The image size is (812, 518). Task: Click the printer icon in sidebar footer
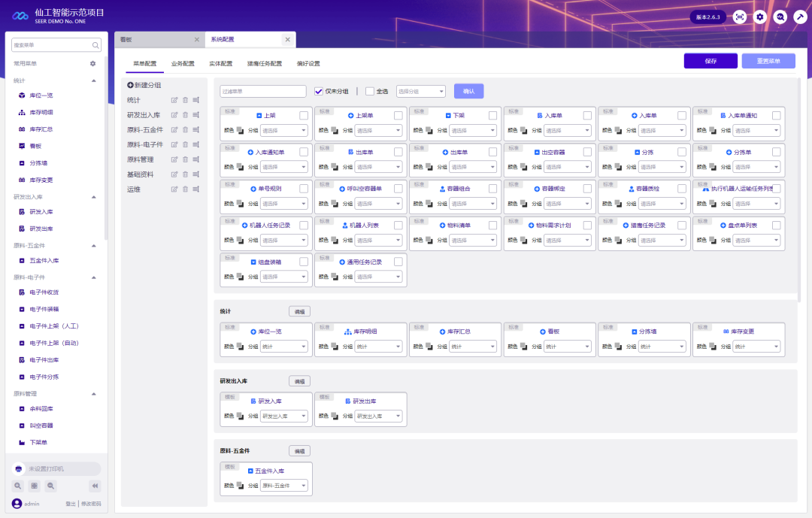(19, 469)
